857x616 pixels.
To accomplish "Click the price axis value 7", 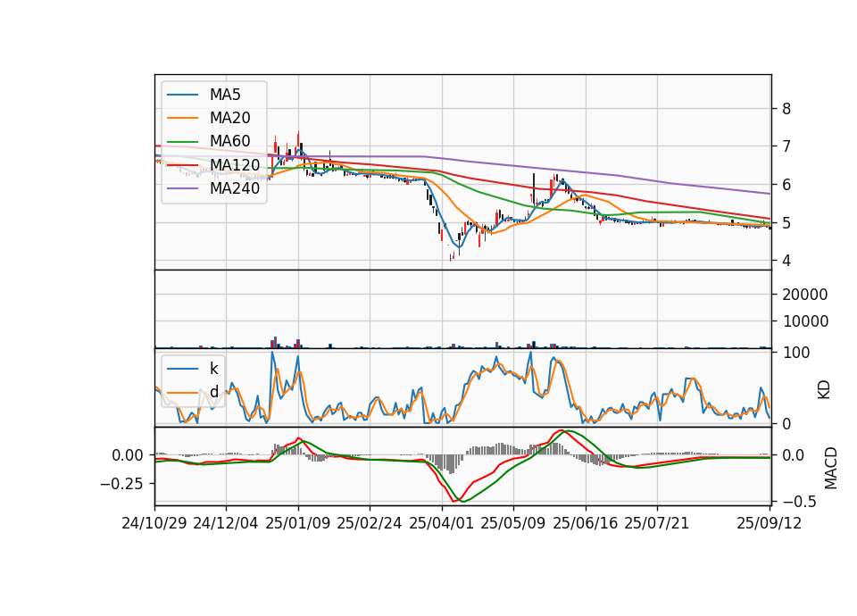I will pos(786,146).
